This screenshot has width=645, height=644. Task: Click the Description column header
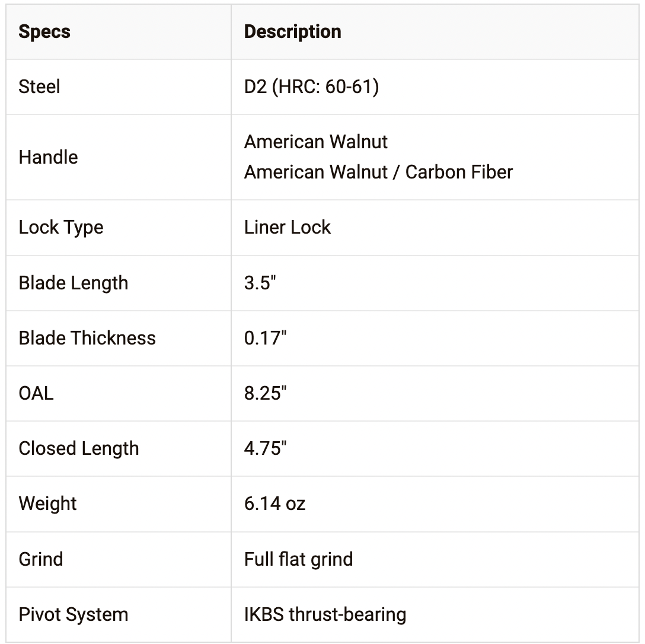tap(292, 32)
